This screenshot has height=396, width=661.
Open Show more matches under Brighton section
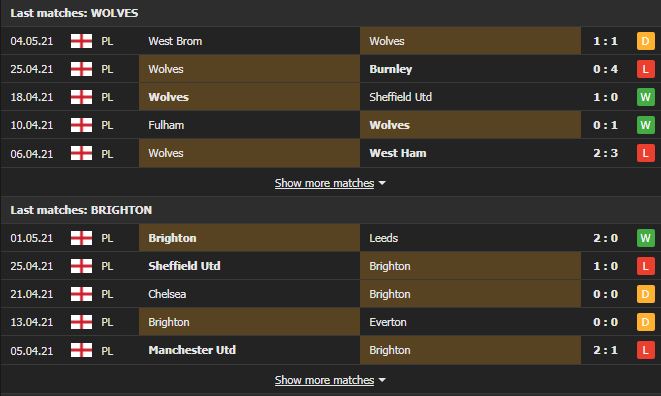click(324, 380)
